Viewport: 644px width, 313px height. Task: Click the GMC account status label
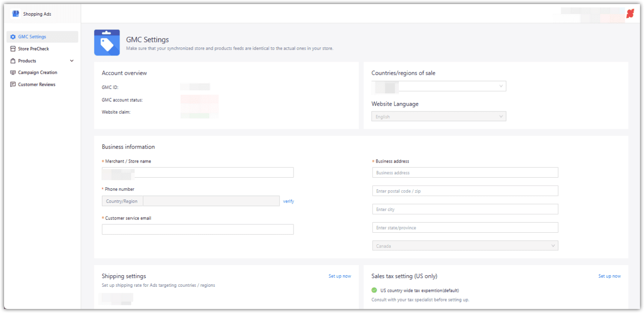(x=122, y=100)
